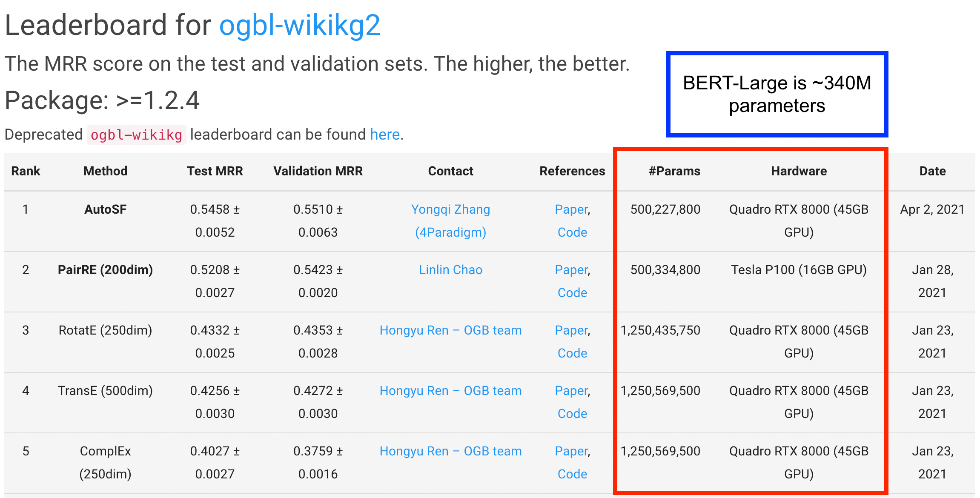Open AutoSF Code reference
This screenshot has width=980, height=498.
click(x=572, y=232)
